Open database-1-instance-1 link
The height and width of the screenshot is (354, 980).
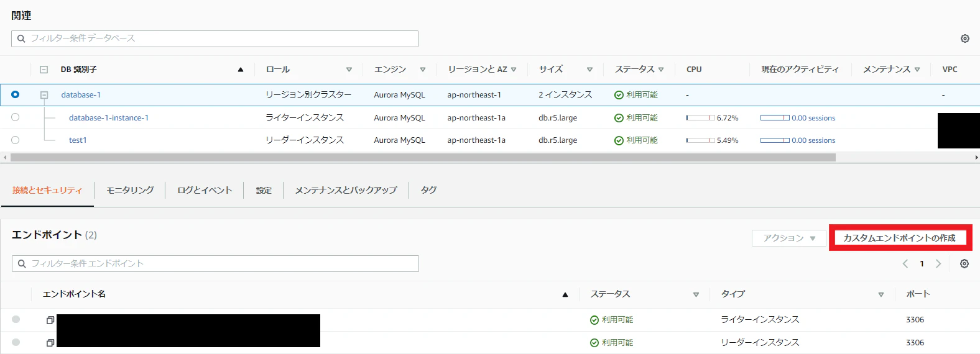point(109,117)
